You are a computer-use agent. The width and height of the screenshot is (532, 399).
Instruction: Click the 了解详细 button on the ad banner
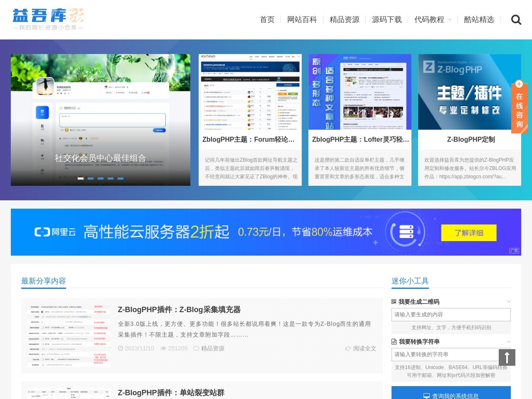(469, 233)
